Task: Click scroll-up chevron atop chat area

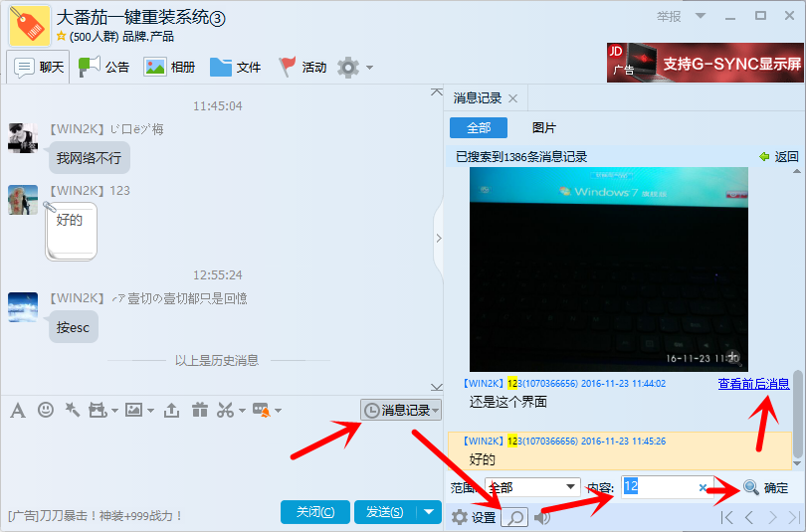Action: (437, 92)
